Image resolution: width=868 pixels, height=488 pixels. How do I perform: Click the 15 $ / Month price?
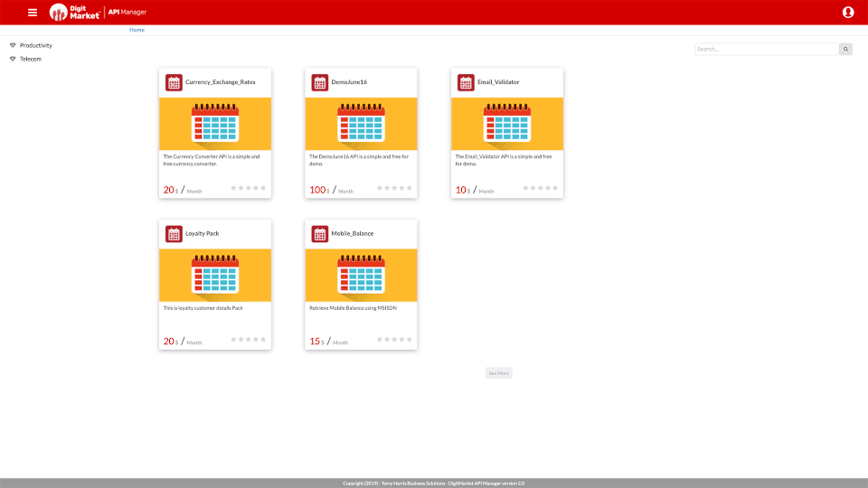(x=329, y=342)
